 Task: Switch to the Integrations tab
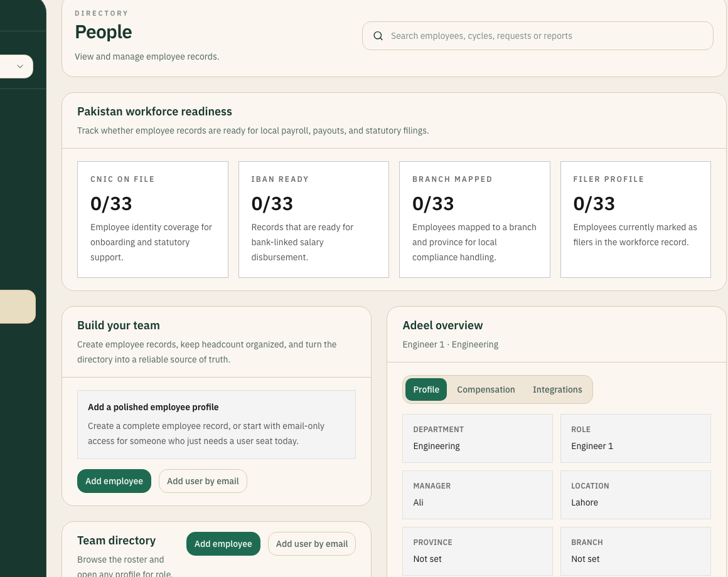[x=557, y=389]
